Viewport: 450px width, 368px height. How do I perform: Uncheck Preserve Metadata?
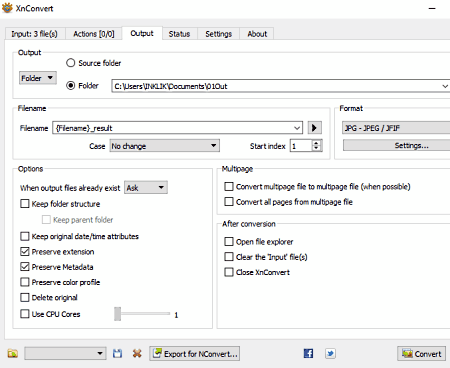(x=25, y=267)
